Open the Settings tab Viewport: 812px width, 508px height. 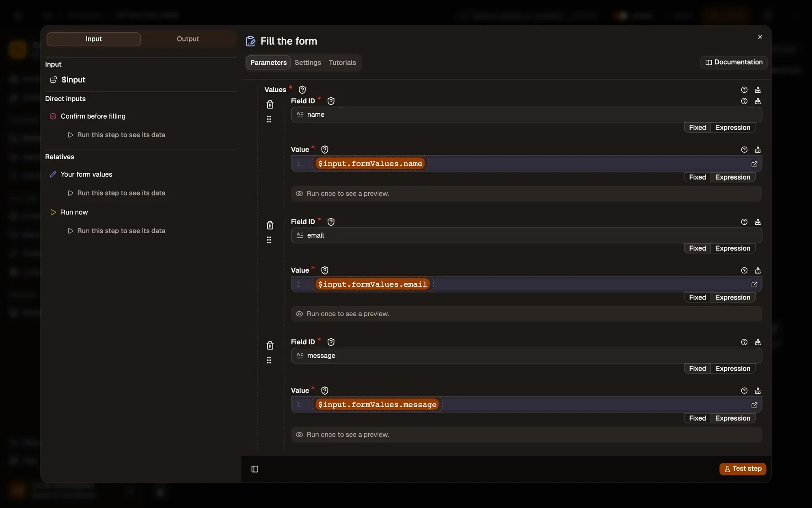308,63
